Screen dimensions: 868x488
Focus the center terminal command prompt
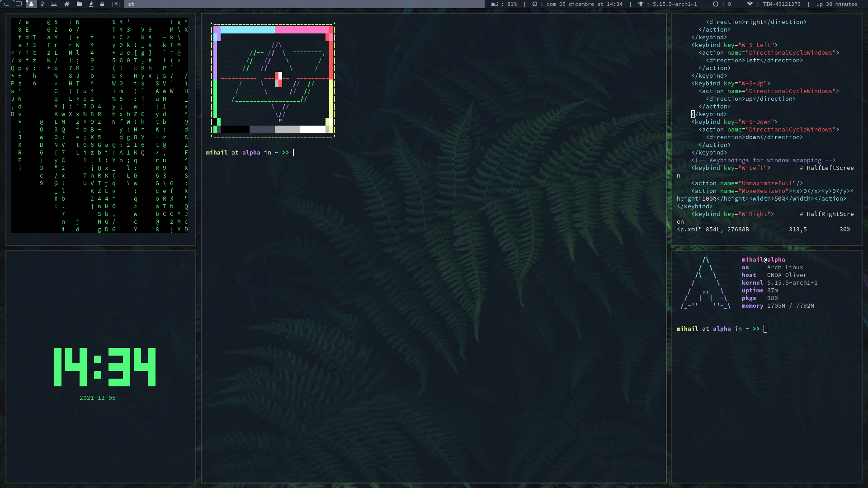(294, 153)
